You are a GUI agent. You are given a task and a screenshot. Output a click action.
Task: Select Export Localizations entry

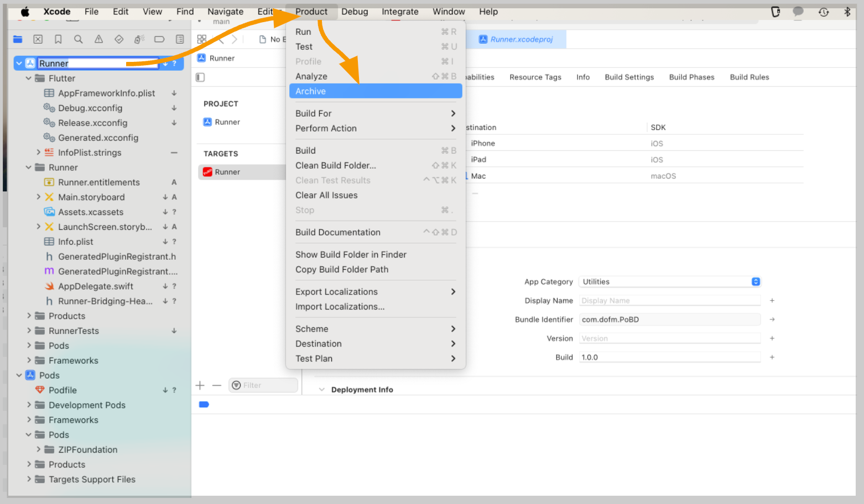(x=376, y=292)
